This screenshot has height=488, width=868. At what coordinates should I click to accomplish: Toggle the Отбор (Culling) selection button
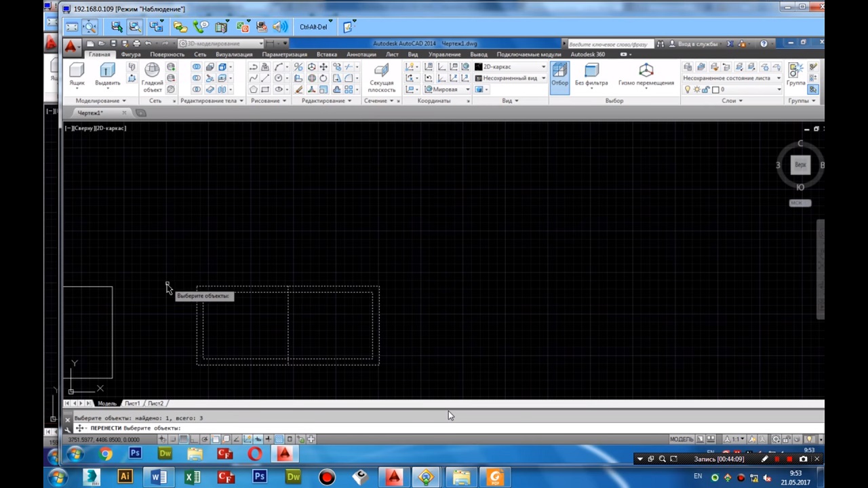tap(559, 75)
